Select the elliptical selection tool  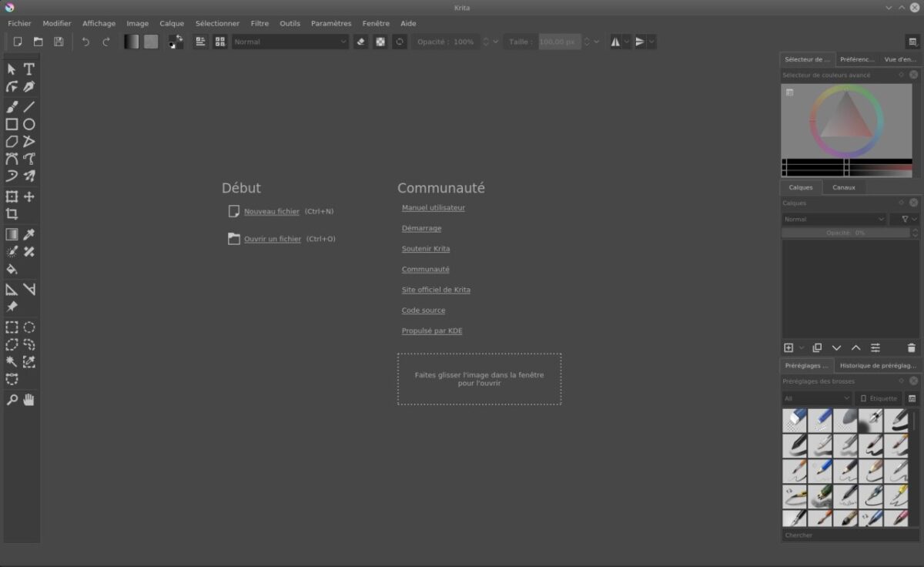pyautogui.click(x=29, y=327)
